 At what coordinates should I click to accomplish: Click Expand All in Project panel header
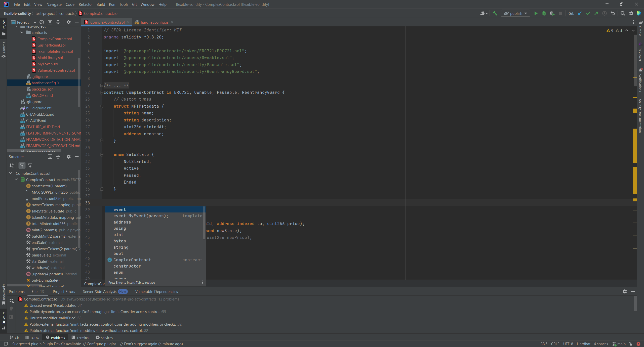(50, 22)
